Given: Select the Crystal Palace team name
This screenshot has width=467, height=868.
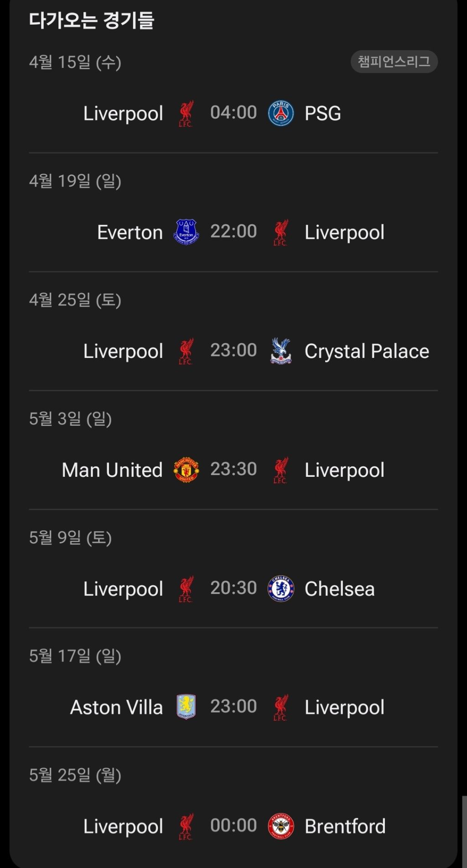Looking at the screenshot, I should [367, 351].
